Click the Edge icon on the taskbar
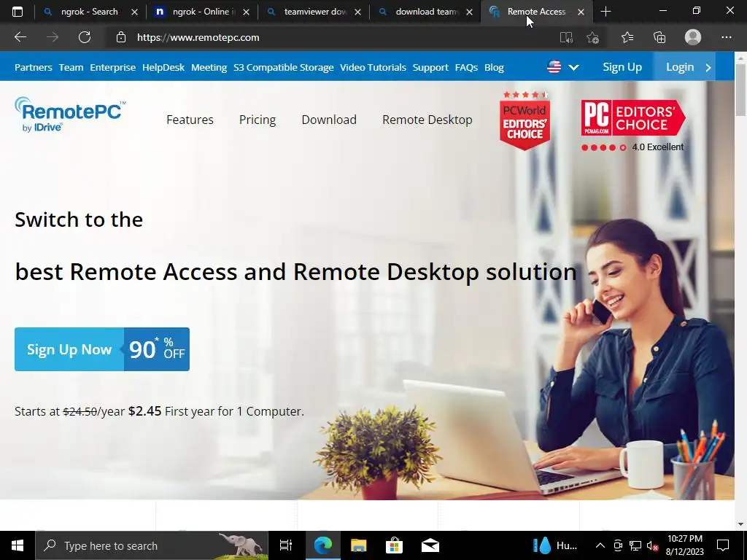Screen dimensions: 747x560 (322, 545)
